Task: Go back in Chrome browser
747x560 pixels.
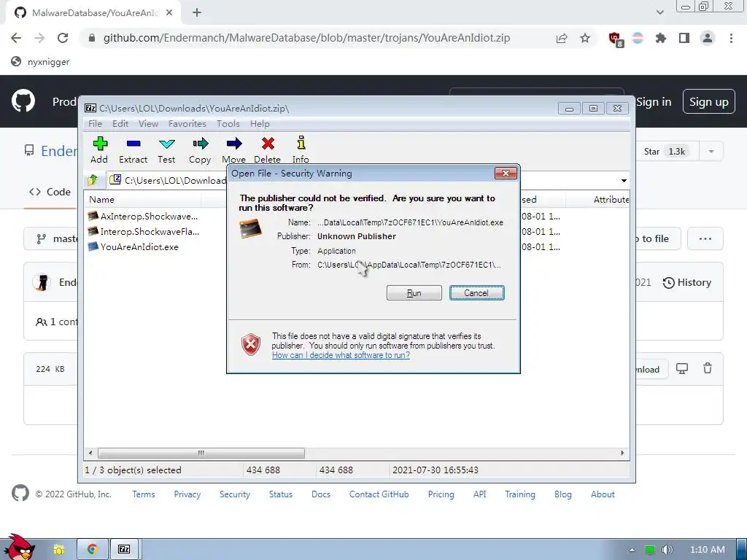Action: click(16, 38)
